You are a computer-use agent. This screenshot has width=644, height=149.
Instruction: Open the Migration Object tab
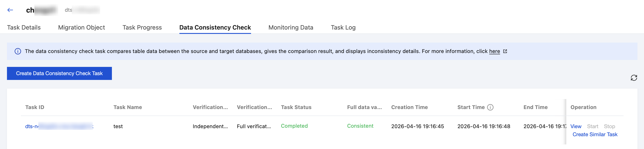(81, 27)
